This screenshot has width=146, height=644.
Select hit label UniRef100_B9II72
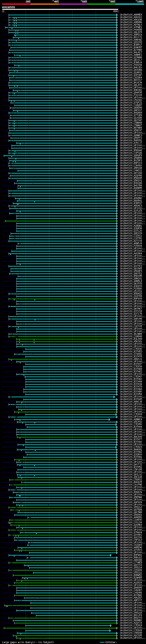(x=131, y=37)
